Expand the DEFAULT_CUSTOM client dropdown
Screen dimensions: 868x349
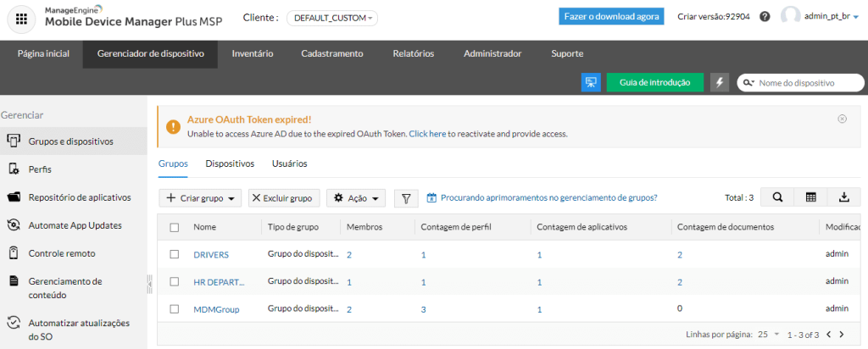333,18
